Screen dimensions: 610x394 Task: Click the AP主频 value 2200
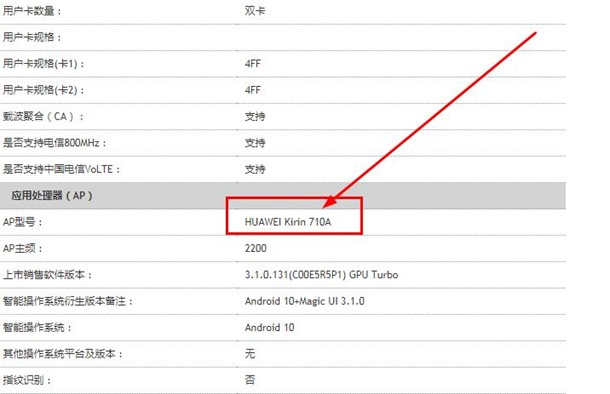[256, 248]
